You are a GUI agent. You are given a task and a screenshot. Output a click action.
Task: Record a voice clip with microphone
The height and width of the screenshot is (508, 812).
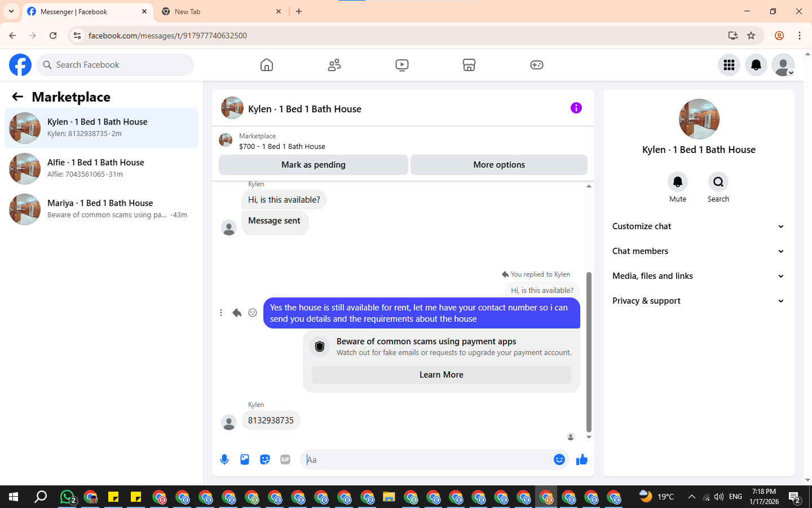pos(224,459)
